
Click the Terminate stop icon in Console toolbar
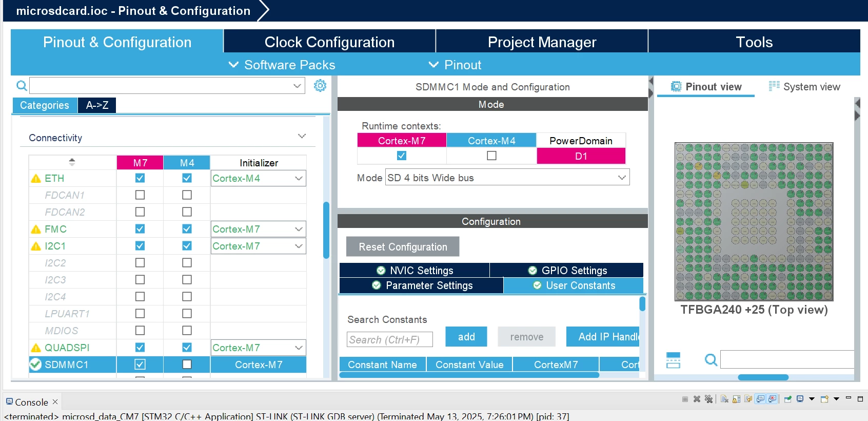point(685,399)
